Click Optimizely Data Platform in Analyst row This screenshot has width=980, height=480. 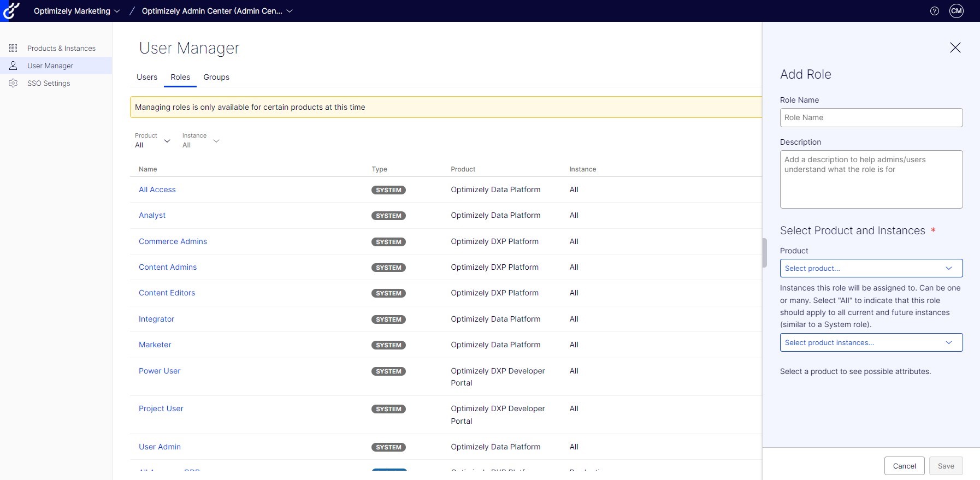(x=495, y=215)
